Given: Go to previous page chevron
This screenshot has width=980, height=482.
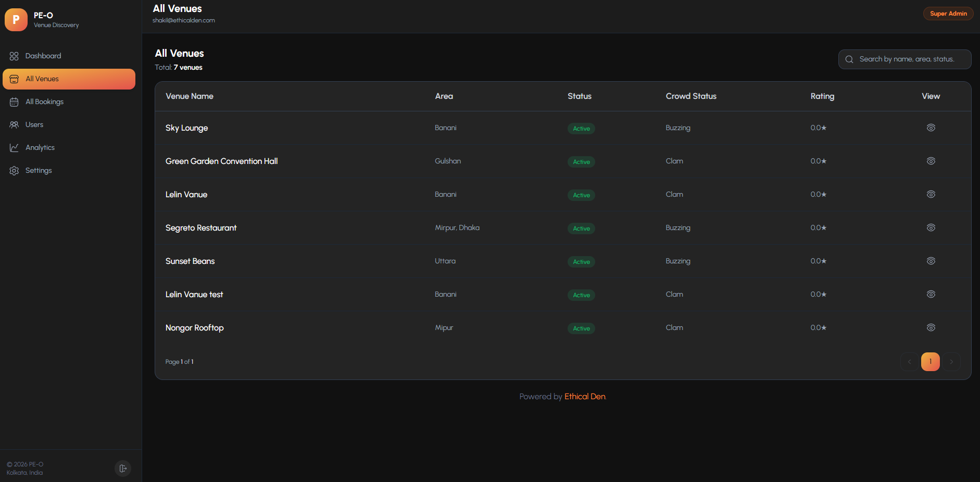Looking at the screenshot, I should (910, 362).
